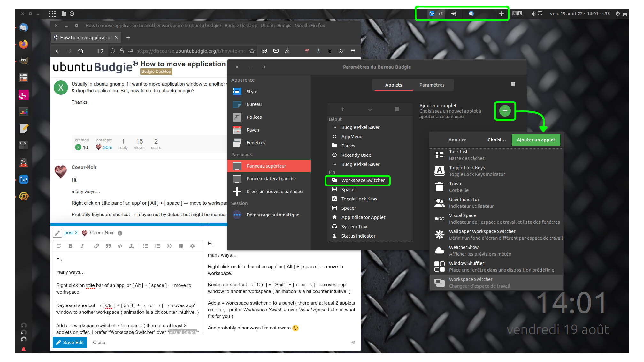The height and width of the screenshot is (362, 644).
Task: Open editor options gear icon
Action: coord(192,246)
